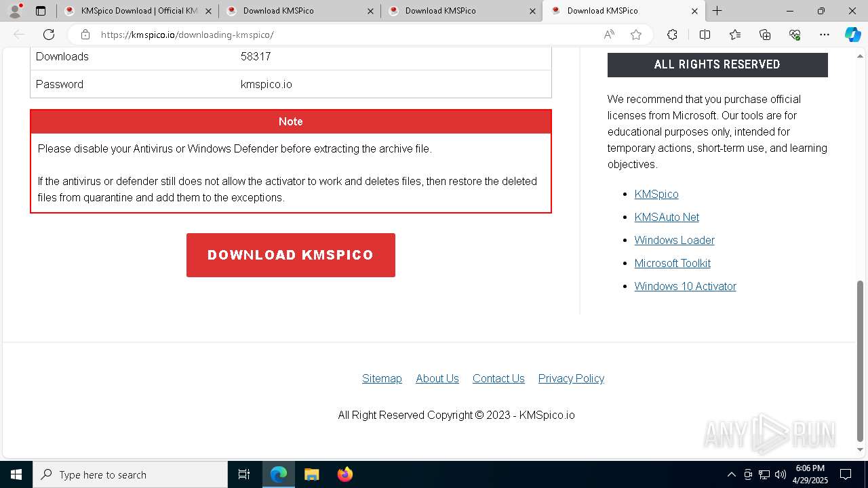Open the About Us footer link

point(437,378)
